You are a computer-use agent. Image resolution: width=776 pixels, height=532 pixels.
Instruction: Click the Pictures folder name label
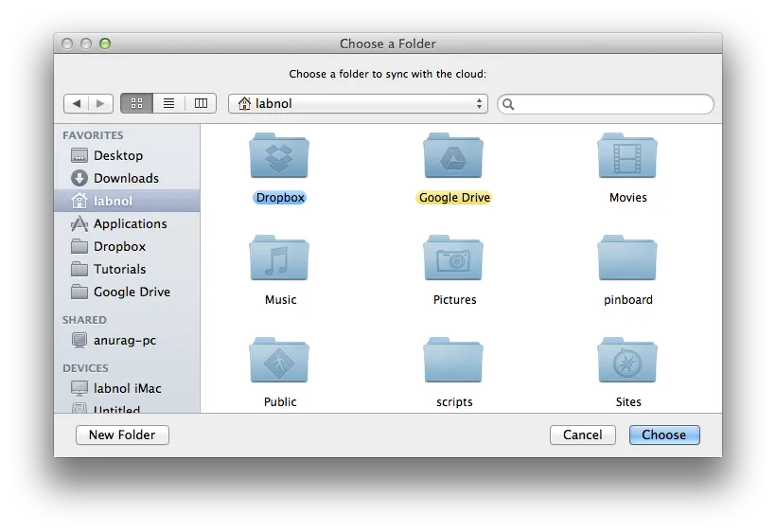click(454, 300)
